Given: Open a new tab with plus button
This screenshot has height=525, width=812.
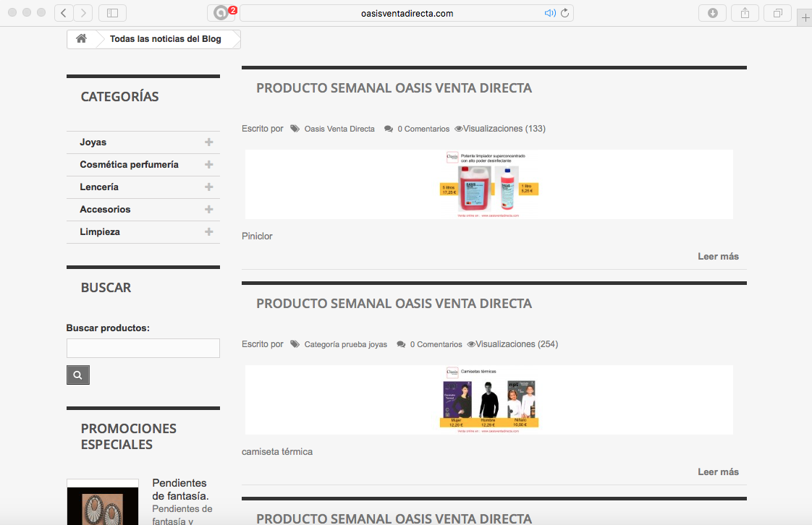Looking at the screenshot, I should [805, 17].
